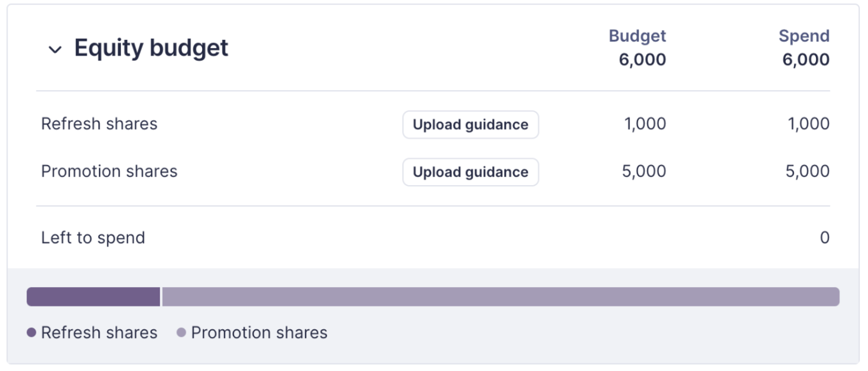
Task: Select the Refresh shares row label
Action: click(99, 124)
